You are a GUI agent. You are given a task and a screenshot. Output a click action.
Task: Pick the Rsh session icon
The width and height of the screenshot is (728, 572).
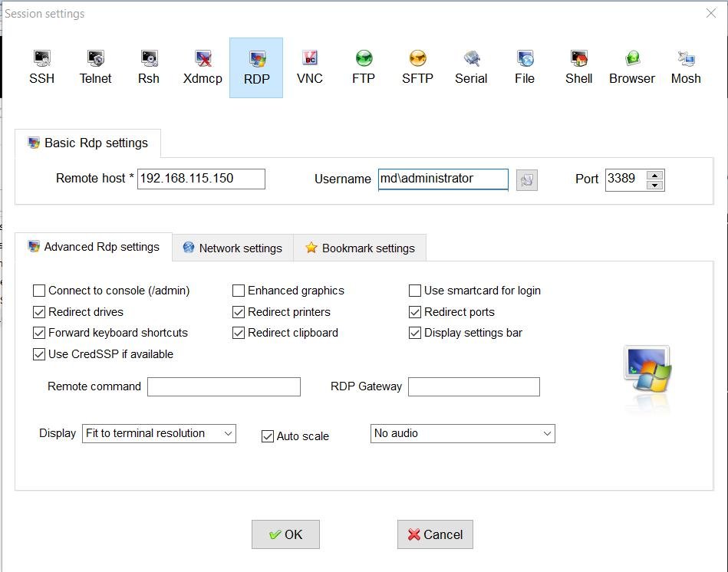point(149,67)
